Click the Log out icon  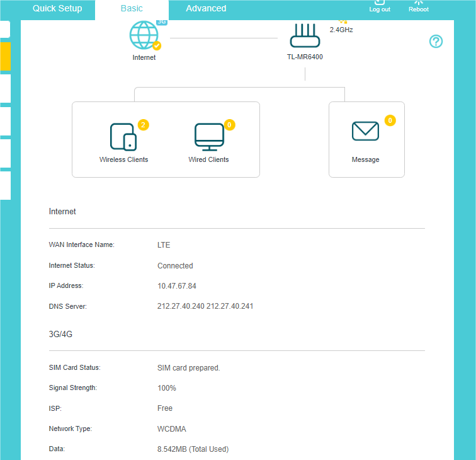pos(380,5)
